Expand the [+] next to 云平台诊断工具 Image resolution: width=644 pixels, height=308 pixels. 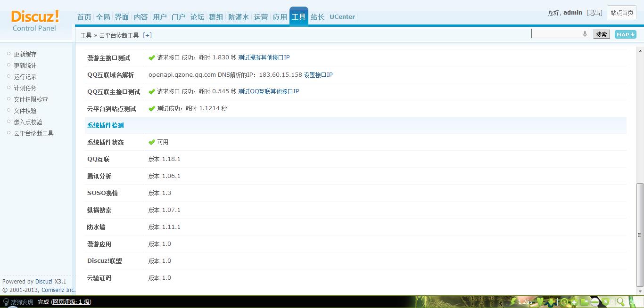[x=147, y=35]
